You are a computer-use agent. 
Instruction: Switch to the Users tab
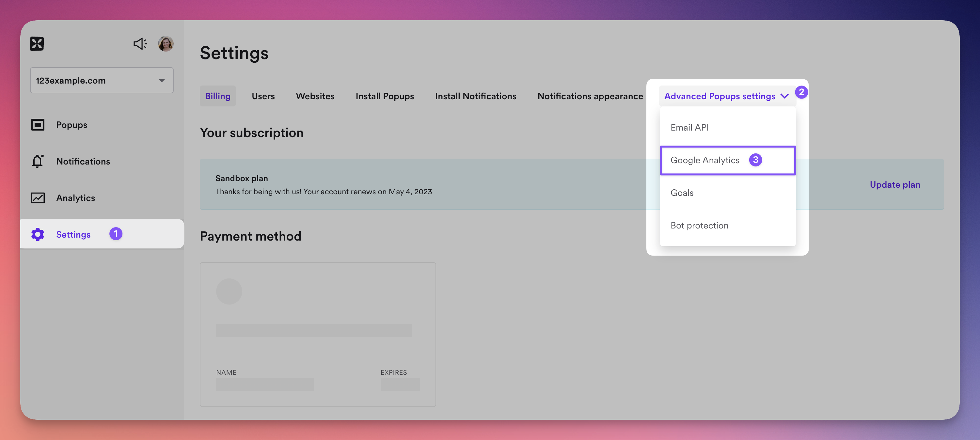click(x=263, y=96)
